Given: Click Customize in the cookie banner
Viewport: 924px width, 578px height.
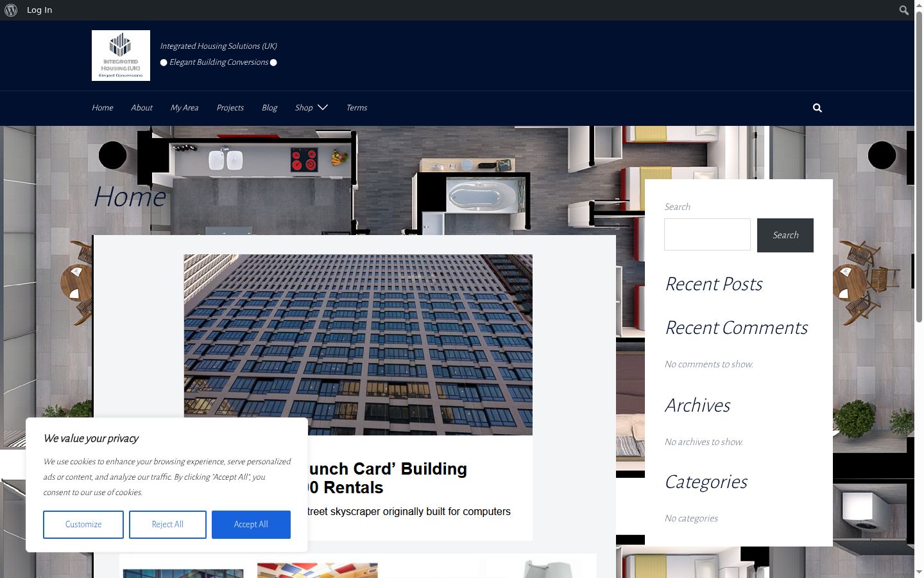Looking at the screenshot, I should click(83, 525).
